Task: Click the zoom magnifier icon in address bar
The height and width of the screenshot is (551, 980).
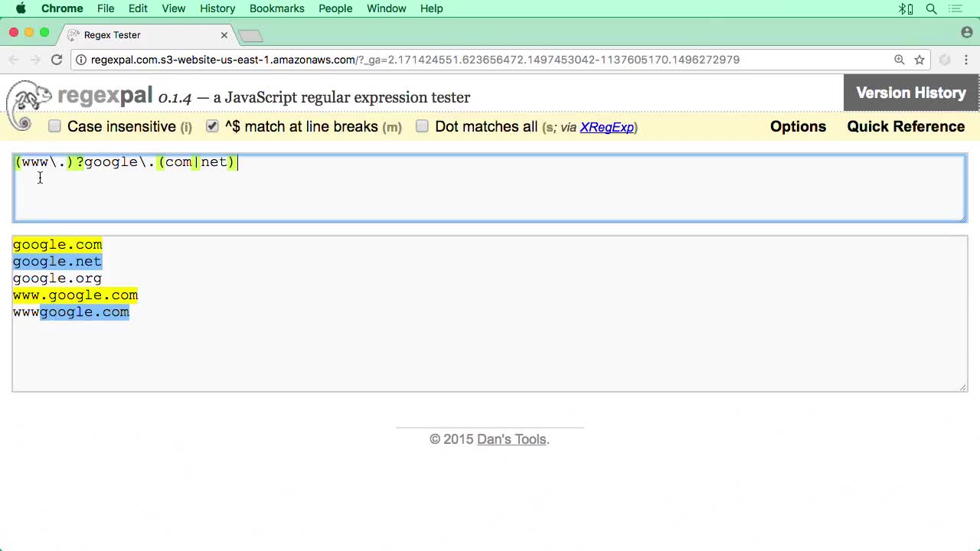Action: 900,60
